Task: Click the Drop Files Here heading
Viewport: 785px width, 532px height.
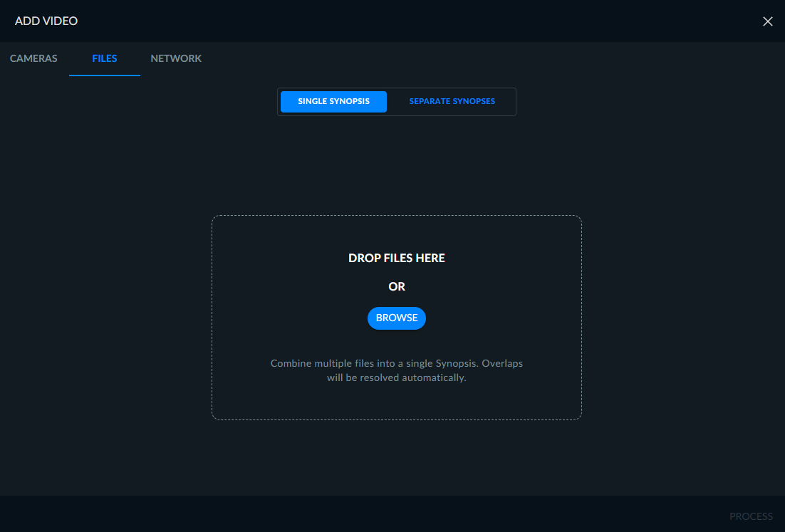Action: click(397, 258)
